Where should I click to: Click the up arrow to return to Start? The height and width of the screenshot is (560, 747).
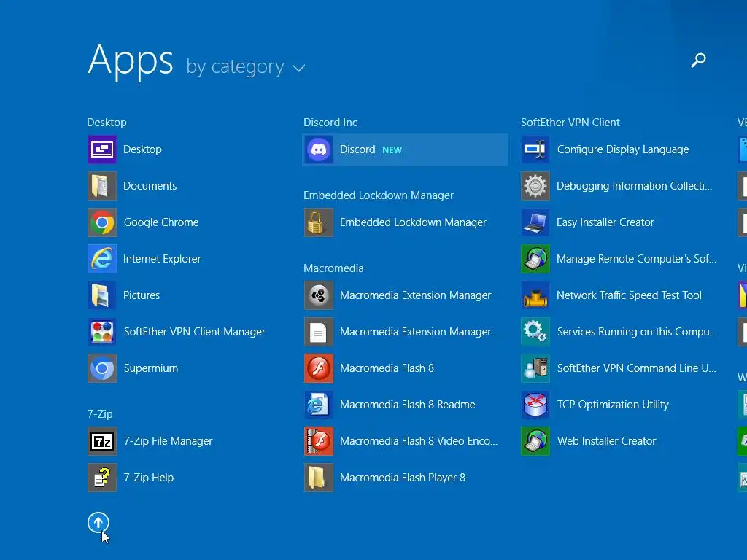98,523
